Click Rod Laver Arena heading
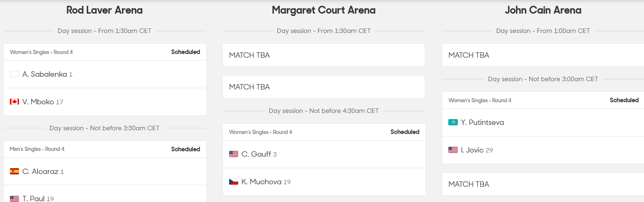This screenshot has height=202, width=644. [104, 10]
